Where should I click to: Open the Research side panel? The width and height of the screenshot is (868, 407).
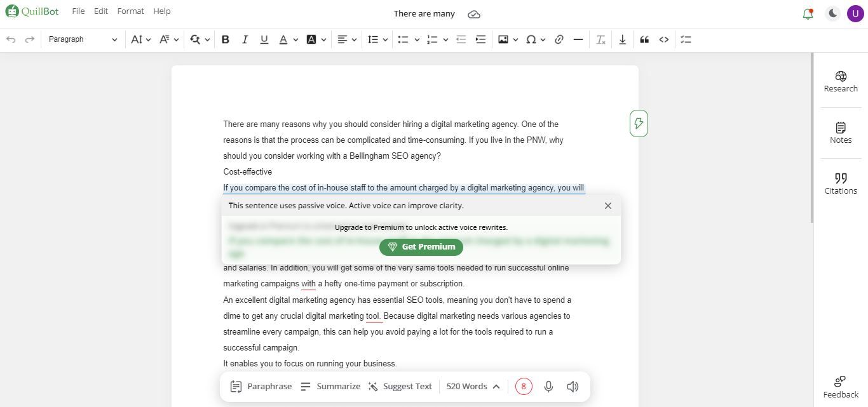click(x=841, y=82)
